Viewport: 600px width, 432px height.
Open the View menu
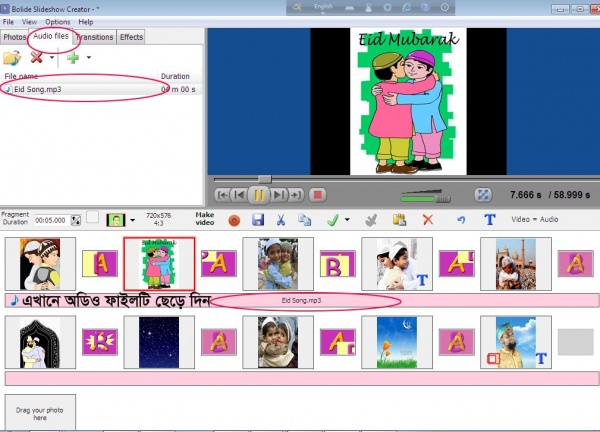click(x=29, y=22)
